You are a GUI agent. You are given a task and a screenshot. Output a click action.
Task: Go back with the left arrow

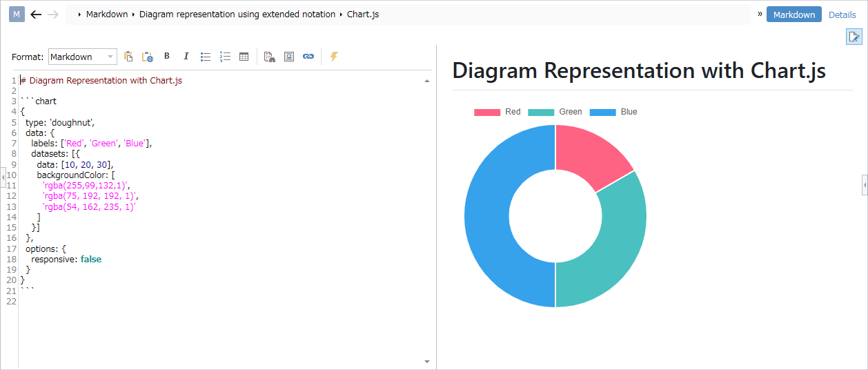(x=37, y=14)
